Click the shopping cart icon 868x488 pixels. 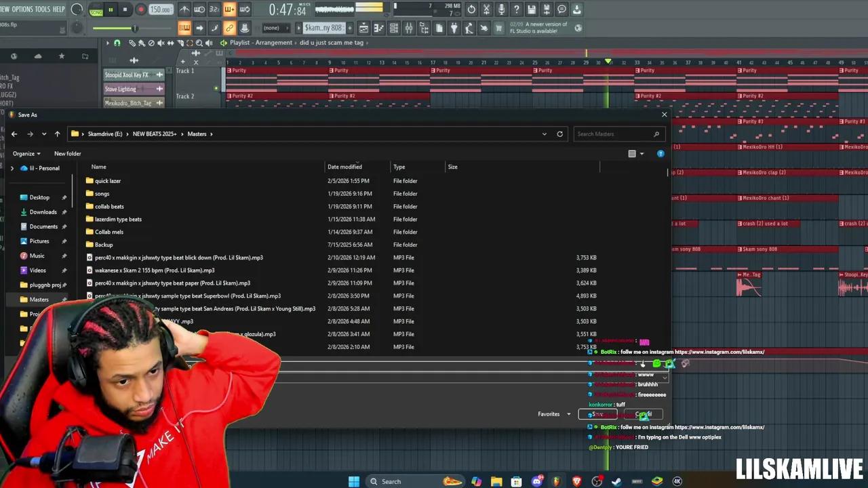498,28
